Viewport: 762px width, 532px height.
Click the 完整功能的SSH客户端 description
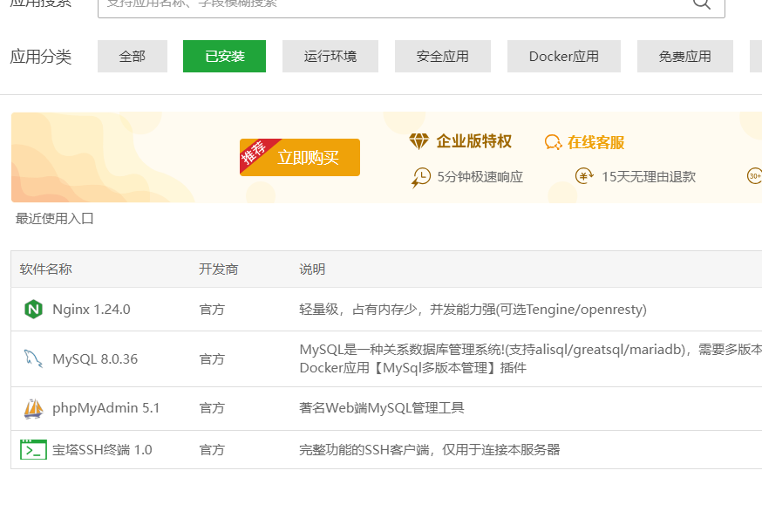[430, 449]
